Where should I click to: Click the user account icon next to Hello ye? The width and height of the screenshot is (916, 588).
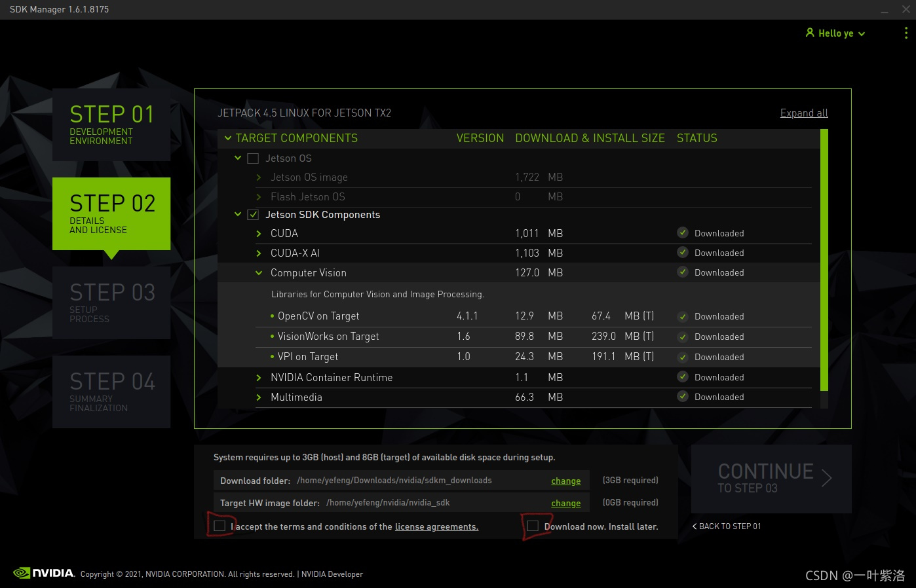[x=810, y=32]
